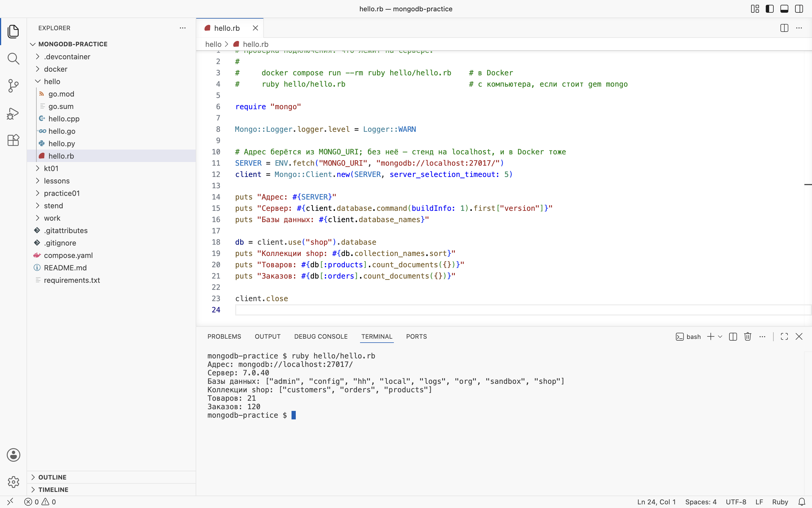Split the terminal pane
Screen dimensions: 812x508
[x=733, y=337]
